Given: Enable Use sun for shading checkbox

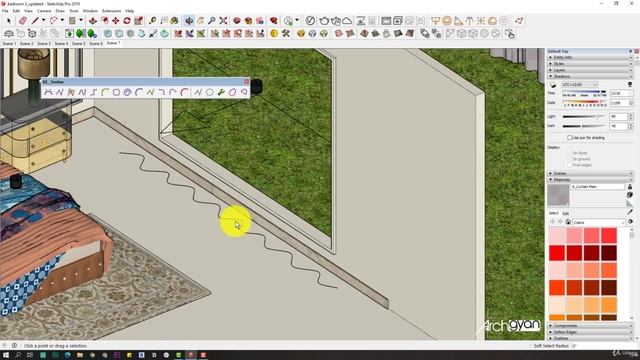Looking at the screenshot, I should 570,138.
